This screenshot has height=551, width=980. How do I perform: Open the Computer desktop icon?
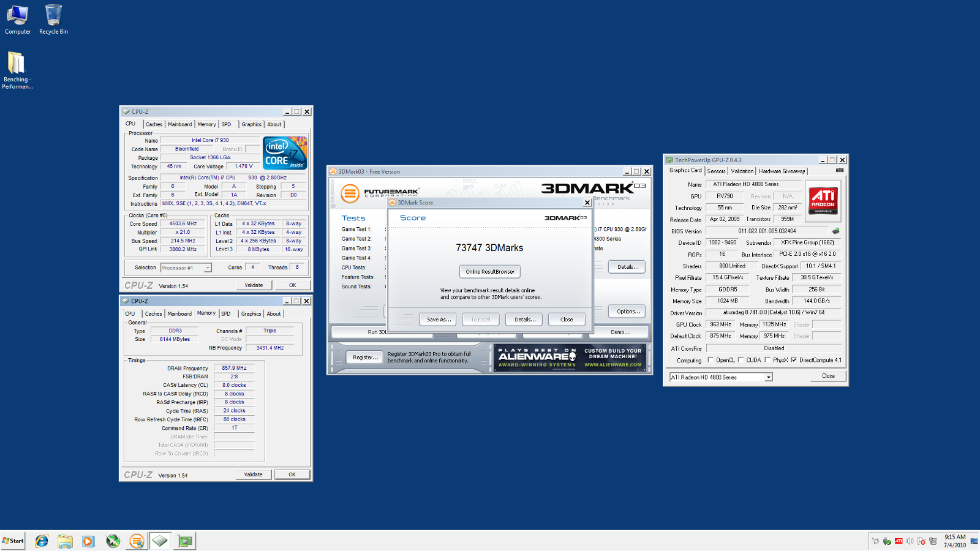17,20
